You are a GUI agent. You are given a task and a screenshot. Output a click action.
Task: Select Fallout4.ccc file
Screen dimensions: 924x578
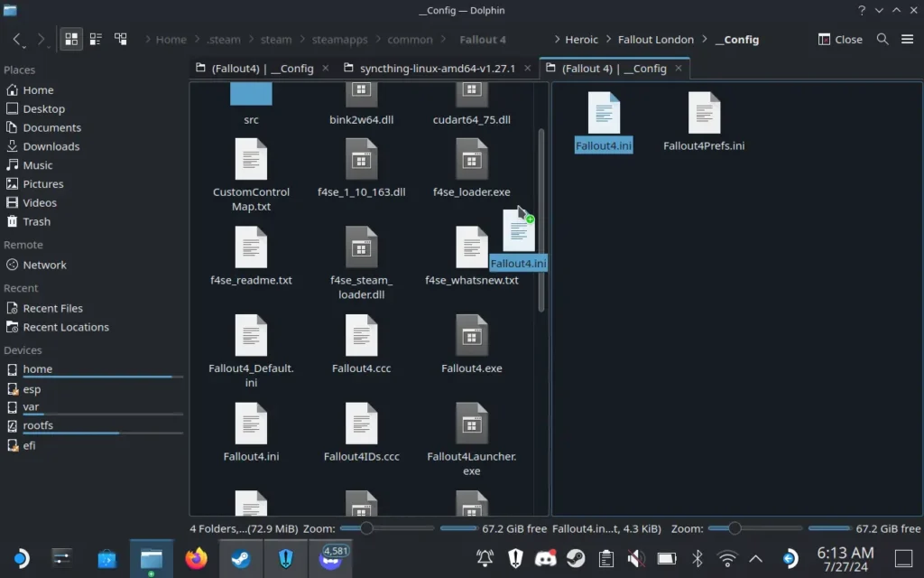click(x=361, y=344)
